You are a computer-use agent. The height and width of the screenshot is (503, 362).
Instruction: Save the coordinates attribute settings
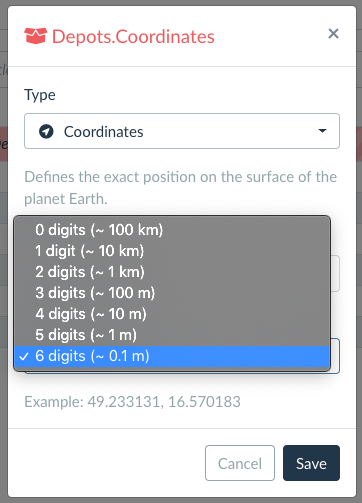311,463
